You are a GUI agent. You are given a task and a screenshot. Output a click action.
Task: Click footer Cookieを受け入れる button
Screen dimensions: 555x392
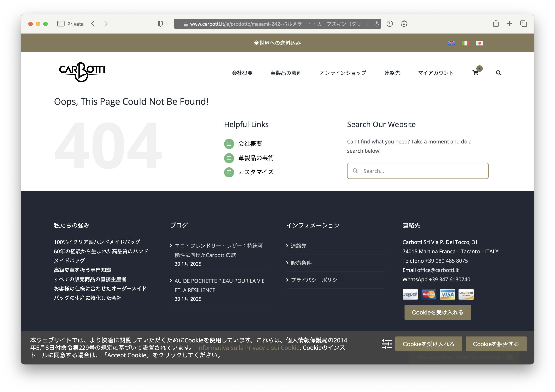coord(437,312)
